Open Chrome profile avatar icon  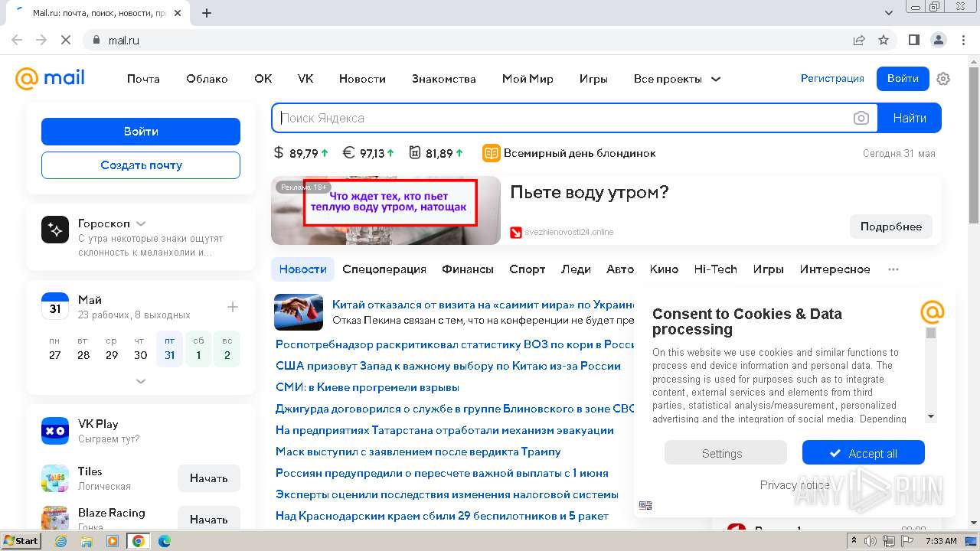939,40
